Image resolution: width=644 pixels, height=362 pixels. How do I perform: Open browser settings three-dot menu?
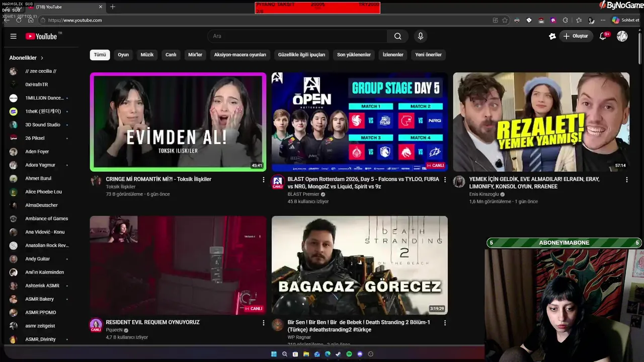click(603, 20)
